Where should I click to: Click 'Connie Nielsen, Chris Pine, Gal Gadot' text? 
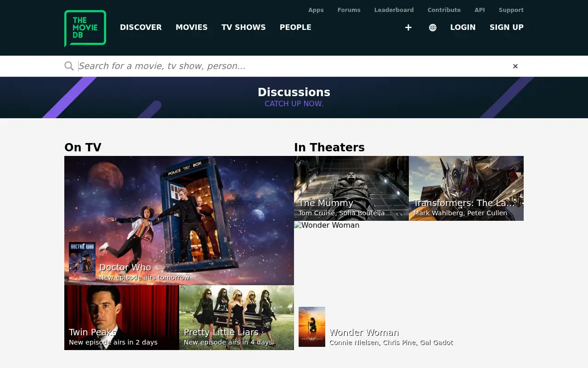coord(391,342)
